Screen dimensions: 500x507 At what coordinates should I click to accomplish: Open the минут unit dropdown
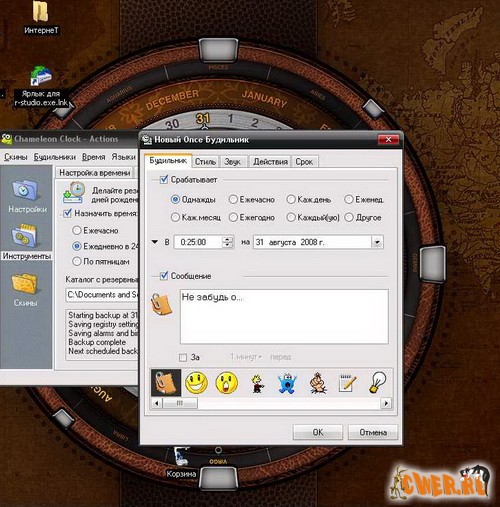pos(246,357)
